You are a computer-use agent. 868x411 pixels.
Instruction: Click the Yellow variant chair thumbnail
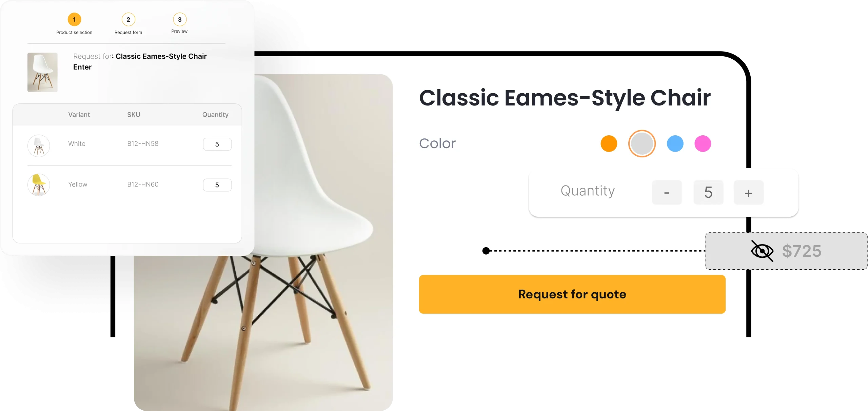(x=39, y=185)
